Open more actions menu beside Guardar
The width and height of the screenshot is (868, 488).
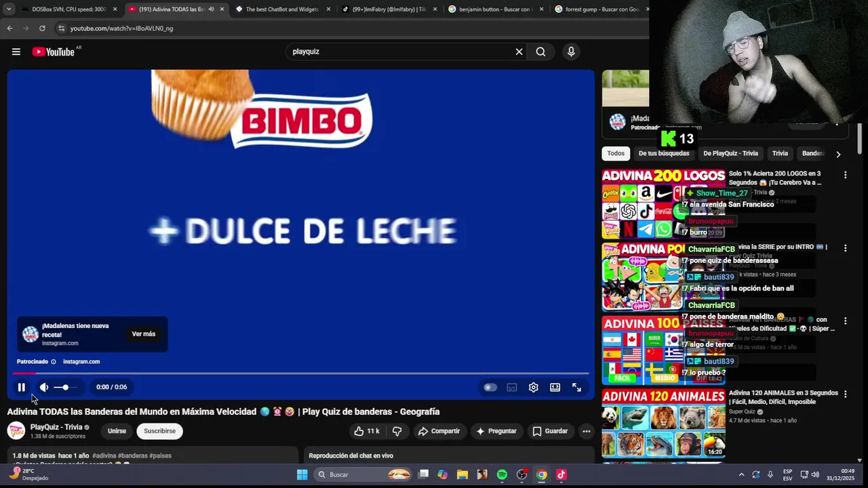click(x=587, y=431)
